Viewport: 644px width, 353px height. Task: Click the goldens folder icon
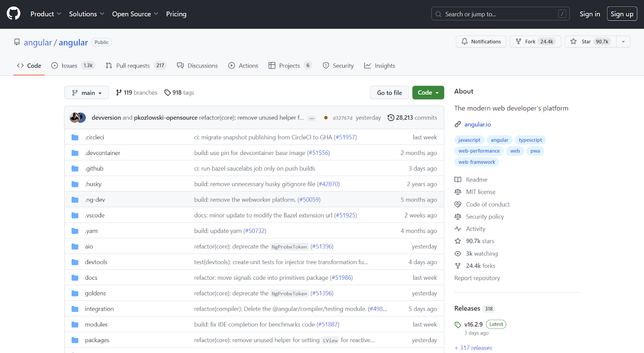[75, 293]
